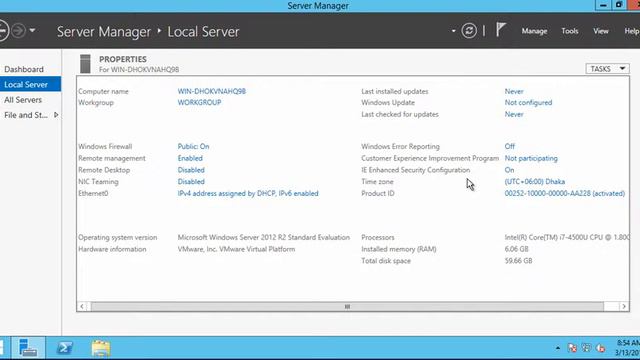The image size is (640, 360).
Task: Open the Help menu
Action: (x=631, y=31)
